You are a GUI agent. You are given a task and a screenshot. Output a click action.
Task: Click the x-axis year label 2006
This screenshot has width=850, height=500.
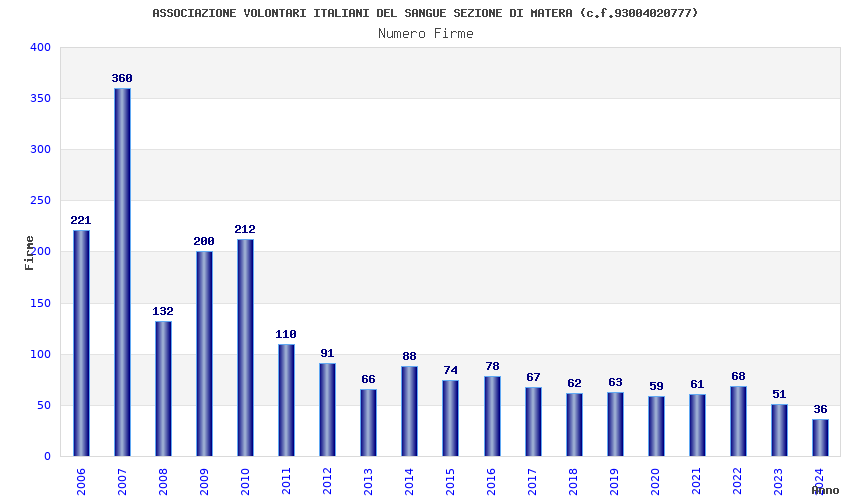(81, 482)
